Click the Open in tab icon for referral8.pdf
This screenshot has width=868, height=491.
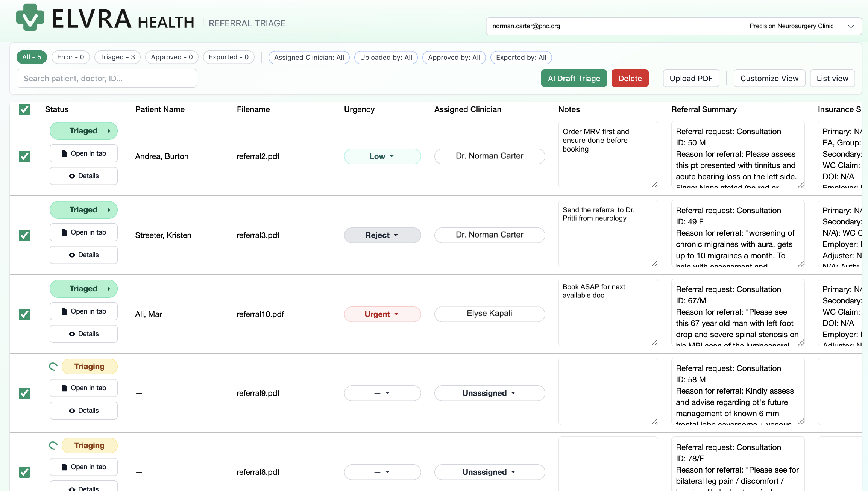point(83,467)
